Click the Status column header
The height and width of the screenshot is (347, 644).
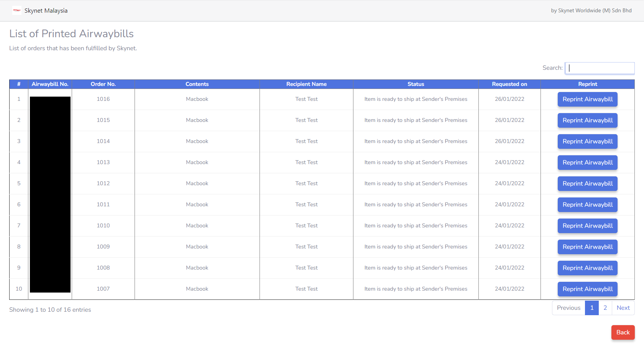[416, 84]
